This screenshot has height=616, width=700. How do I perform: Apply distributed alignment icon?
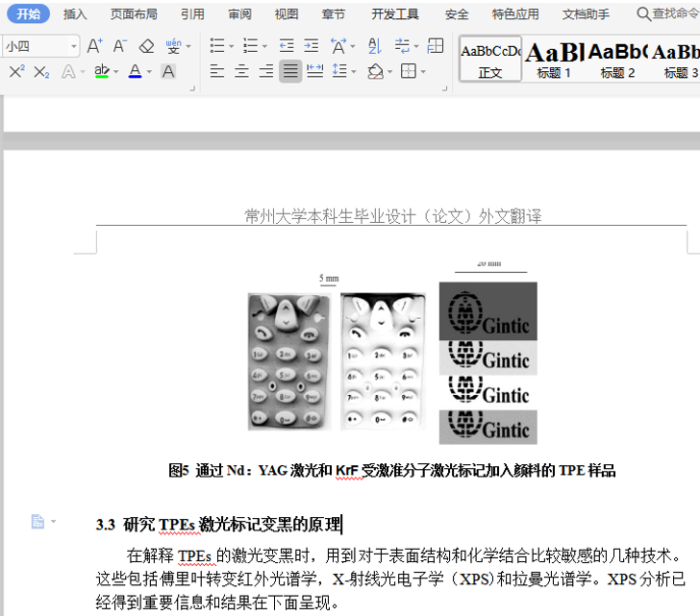pos(314,70)
